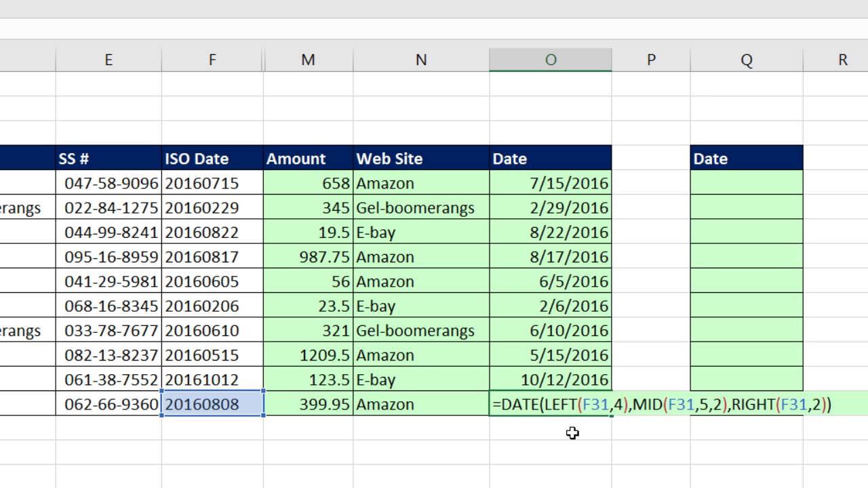Select column R header
The height and width of the screenshot is (488, 868).
tap(836, 60)
